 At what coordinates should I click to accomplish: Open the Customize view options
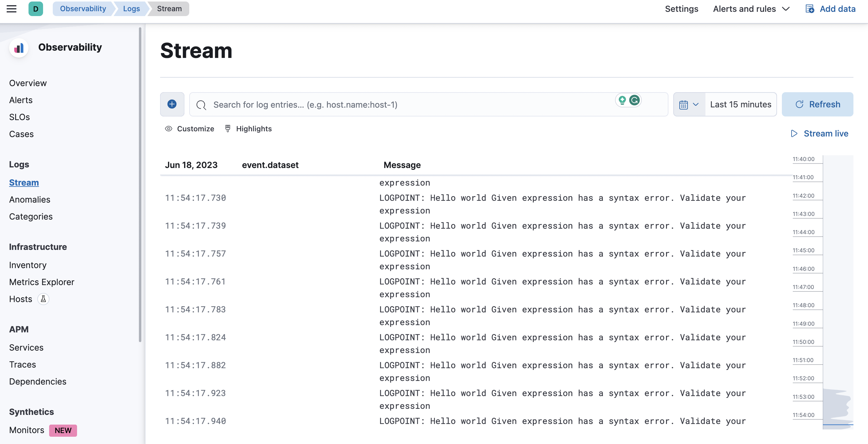click(190, 129)
